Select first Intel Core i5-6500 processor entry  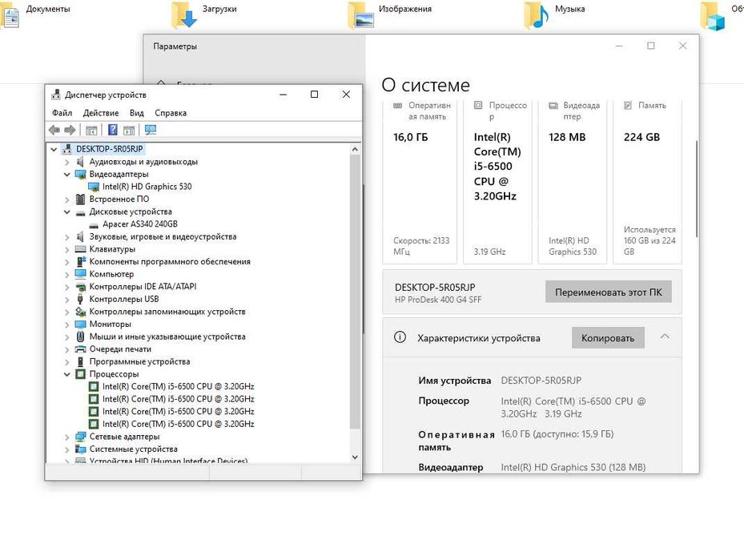(x=178, y=386)
